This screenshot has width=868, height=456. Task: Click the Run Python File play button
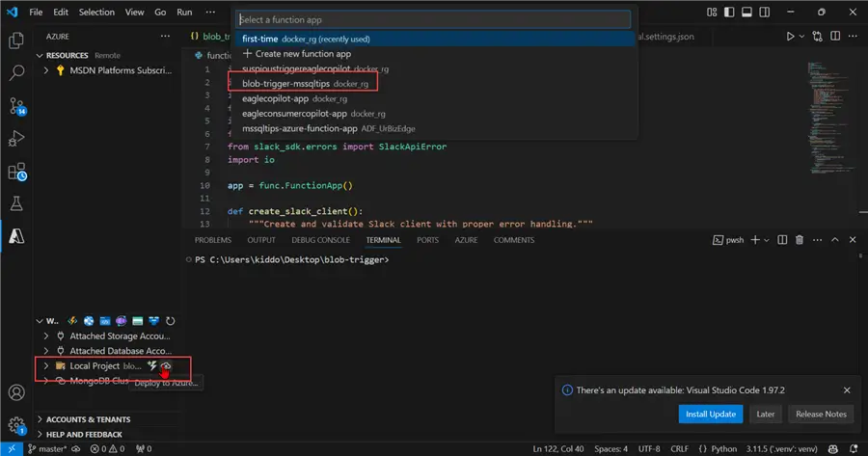pos(790,37)
